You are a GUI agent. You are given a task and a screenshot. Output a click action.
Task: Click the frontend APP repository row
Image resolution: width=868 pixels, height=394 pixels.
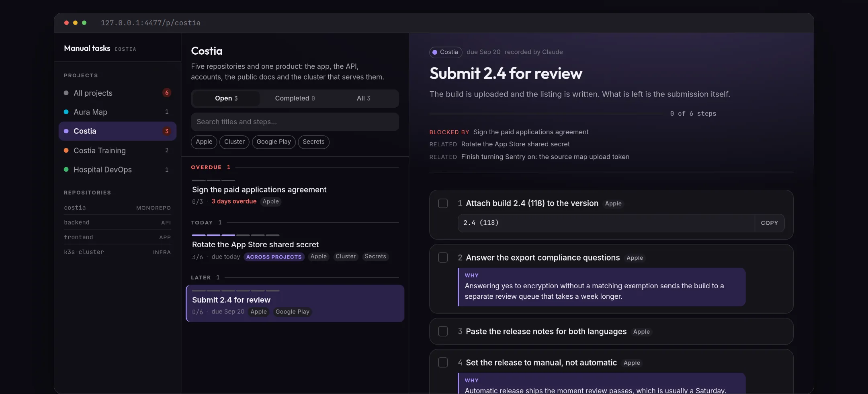(x=117, y=238)
